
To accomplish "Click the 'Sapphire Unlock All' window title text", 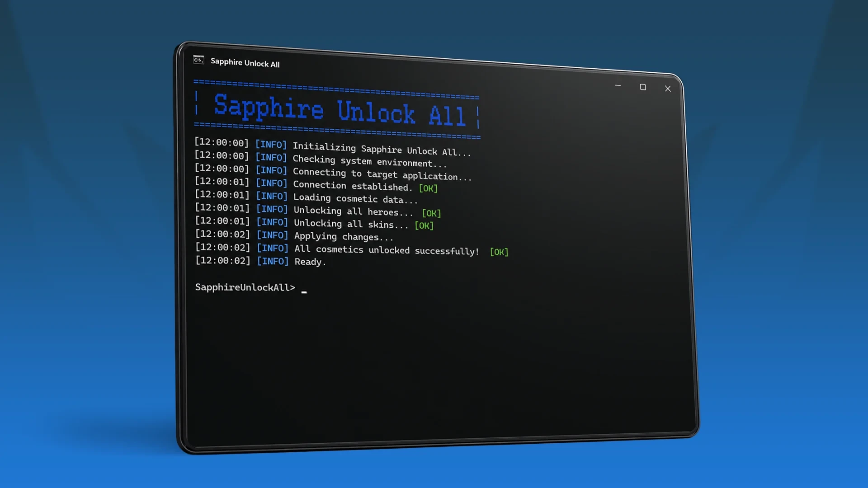I will [245, 63].
